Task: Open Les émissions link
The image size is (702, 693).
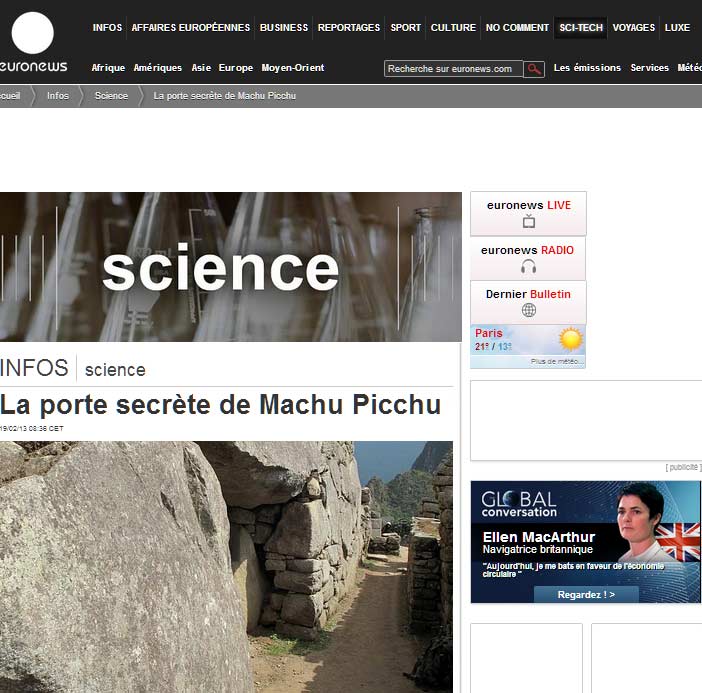Action: point(587,68)
